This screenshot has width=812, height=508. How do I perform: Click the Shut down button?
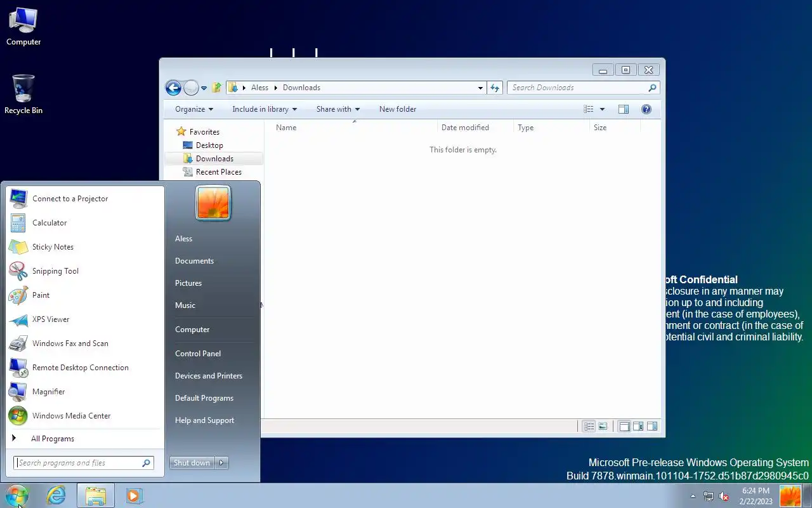(192, 463)
